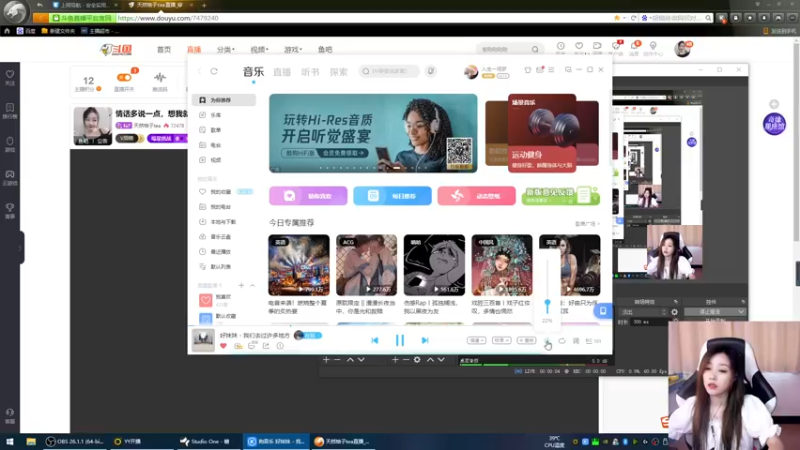Click the volume speaker icon in player
The width and height of the screenshot is (800, 450).
pyautogui.click(x=547, y=341)
